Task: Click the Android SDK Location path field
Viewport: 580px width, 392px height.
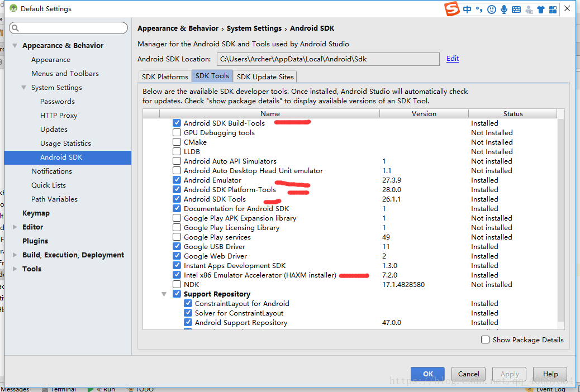Action: (328, 59)
